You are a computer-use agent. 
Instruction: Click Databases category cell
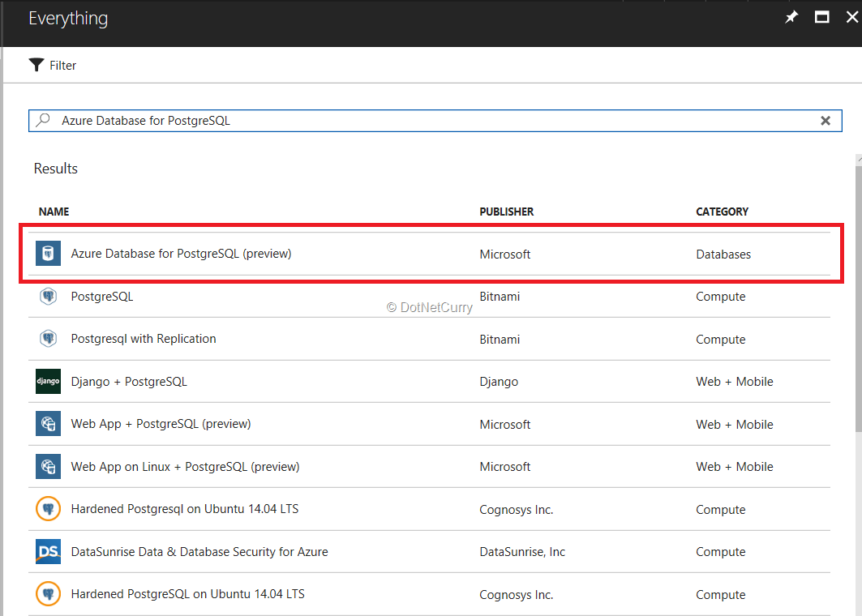tap(723, 255)
